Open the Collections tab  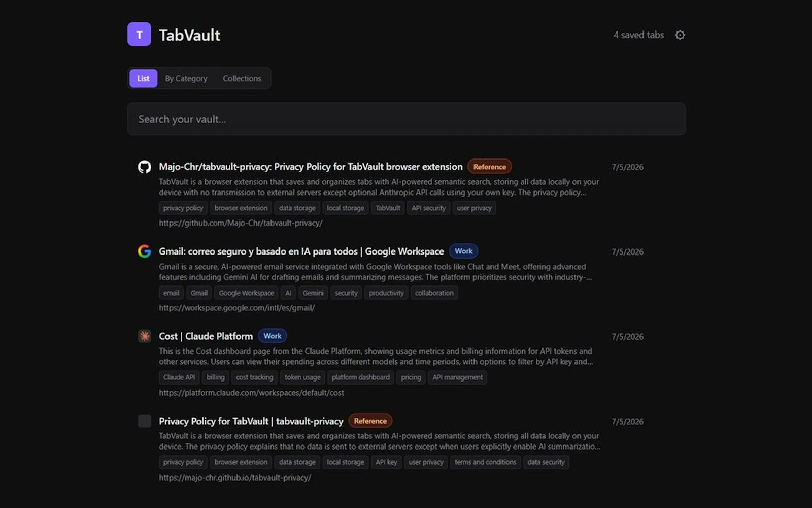242,78
